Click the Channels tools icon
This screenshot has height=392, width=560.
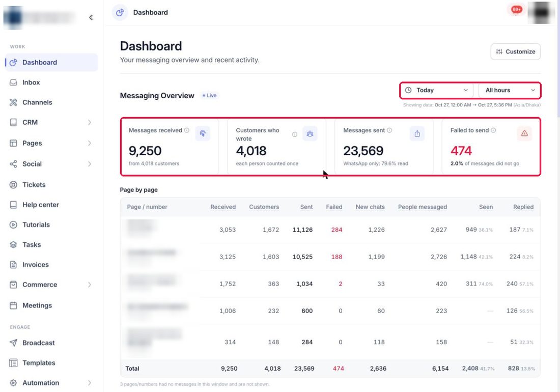(x=13, y=102)
